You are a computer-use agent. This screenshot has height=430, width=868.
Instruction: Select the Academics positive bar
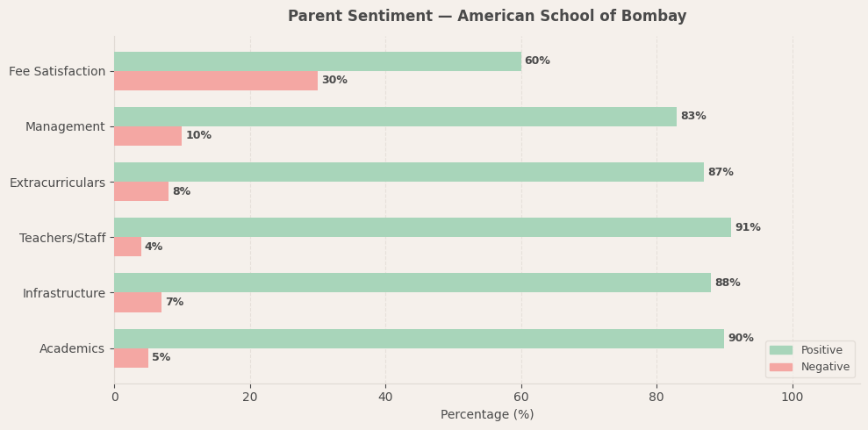(419, 339)
